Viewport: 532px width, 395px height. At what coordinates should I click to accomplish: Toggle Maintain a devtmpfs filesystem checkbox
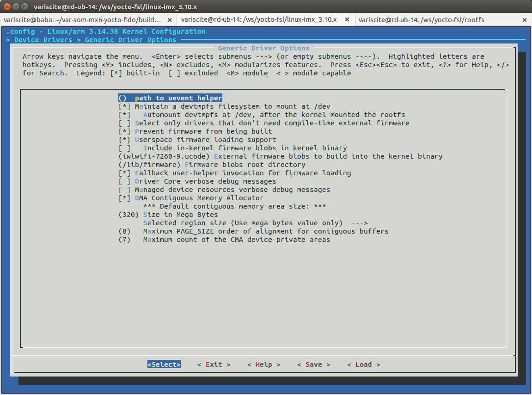point(124,106)
